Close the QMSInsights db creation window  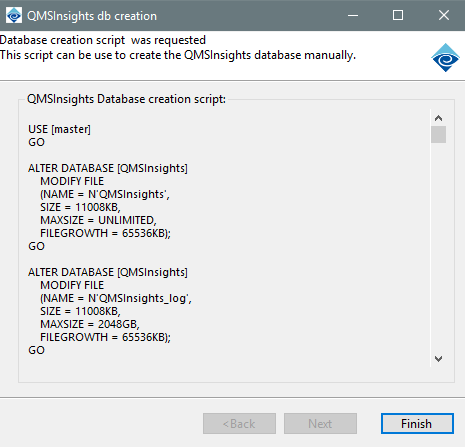click(x=444, y=15)
